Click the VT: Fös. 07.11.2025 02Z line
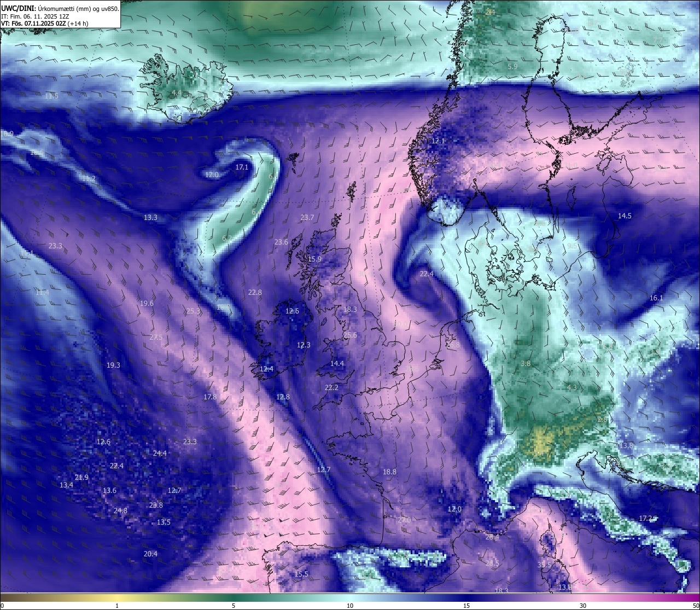 tap(45, 24)
